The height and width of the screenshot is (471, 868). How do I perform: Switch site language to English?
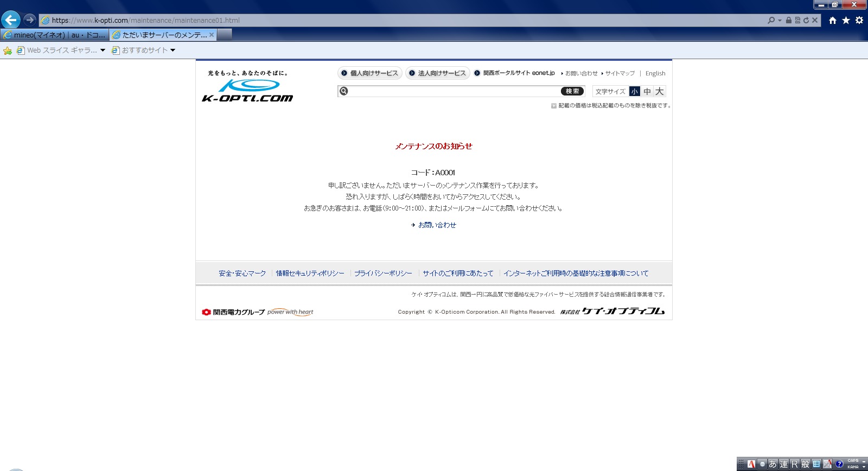(655, 73)
